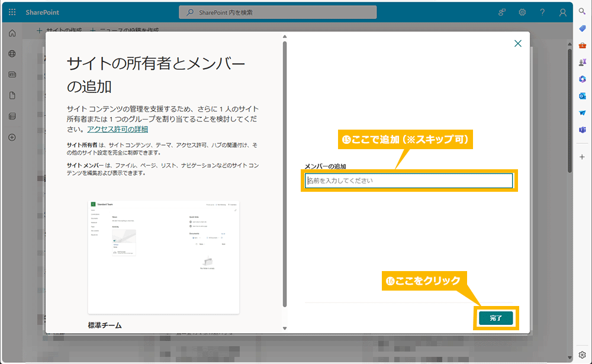The image size is (592, 364).
Task: Open My files page icon in left rail
Action: [x=12, y=95]
